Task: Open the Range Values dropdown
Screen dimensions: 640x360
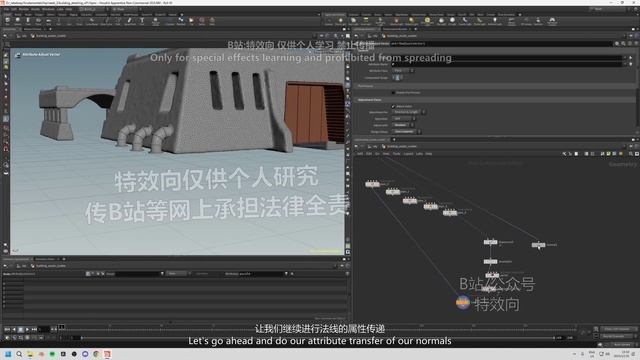Action: 406,131
